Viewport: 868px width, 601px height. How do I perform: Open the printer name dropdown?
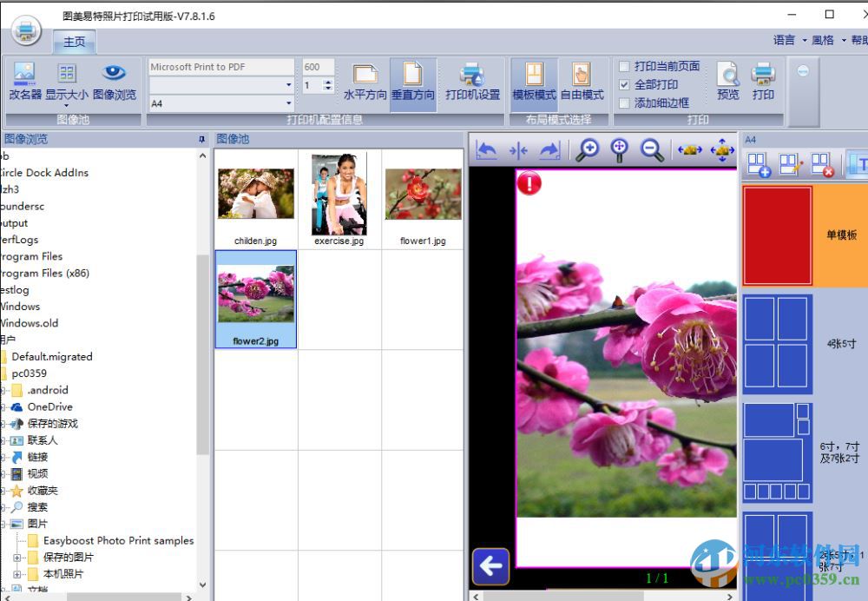[x=288, y=85]
